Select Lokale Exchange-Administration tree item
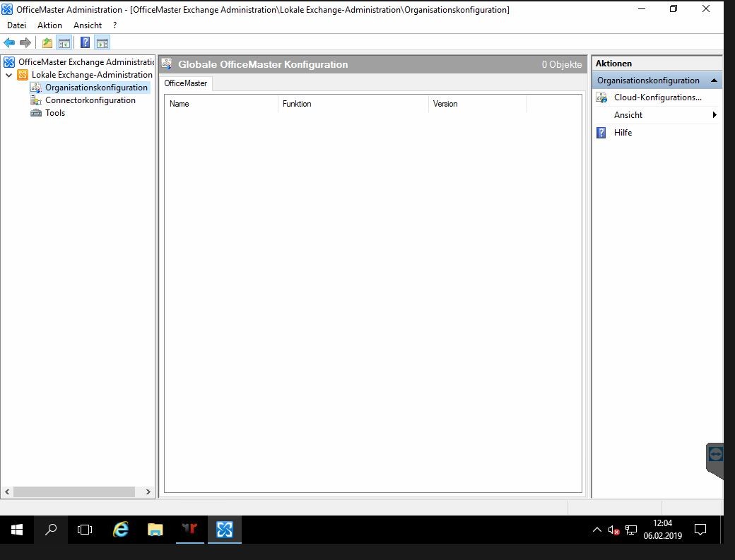735x560 pixels. pyautogui.click(x=92, y=75)
